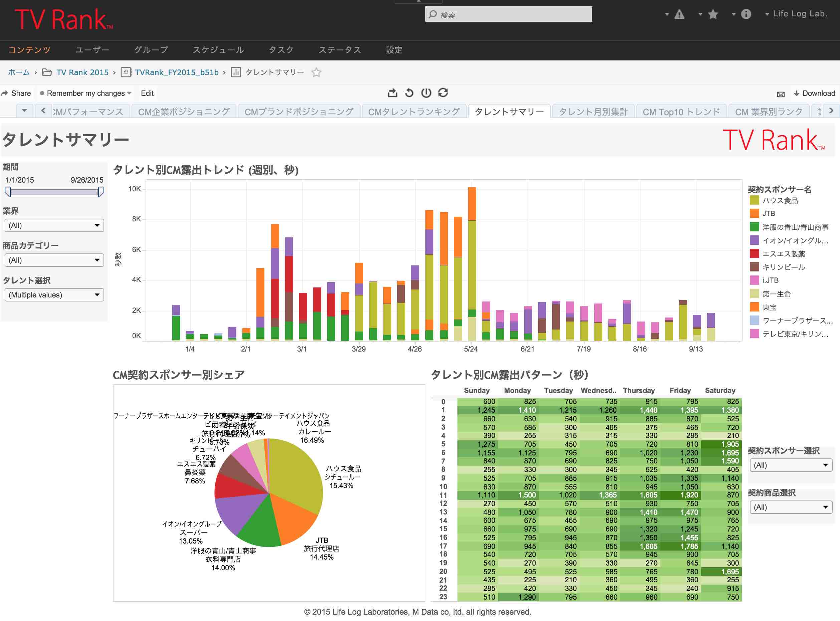Image resolution: width=840 pixels, height=621 pixels.
Task: Click the revert (undo arrow) toolbar icon
Action: pyautogui.click(x=409, y=93)
